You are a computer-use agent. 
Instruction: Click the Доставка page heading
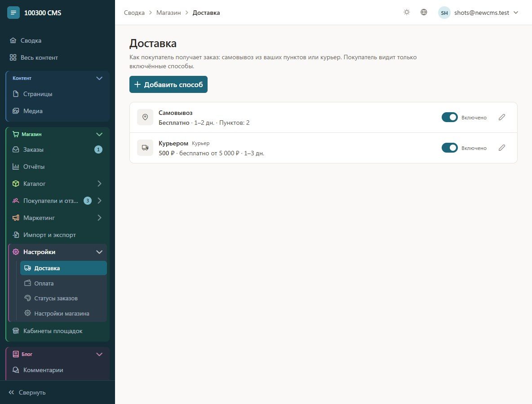tap(153, 44)
